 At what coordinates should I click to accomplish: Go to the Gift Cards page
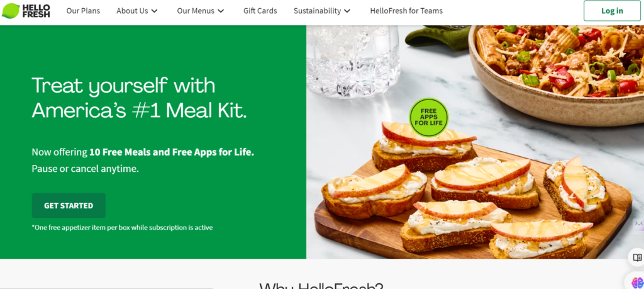(x=260, y=11)
